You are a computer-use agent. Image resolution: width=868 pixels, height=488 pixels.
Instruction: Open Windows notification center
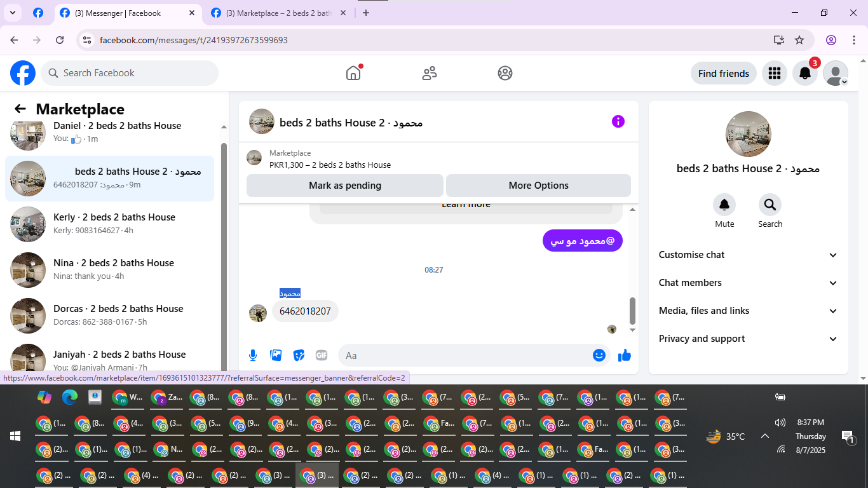848,436
